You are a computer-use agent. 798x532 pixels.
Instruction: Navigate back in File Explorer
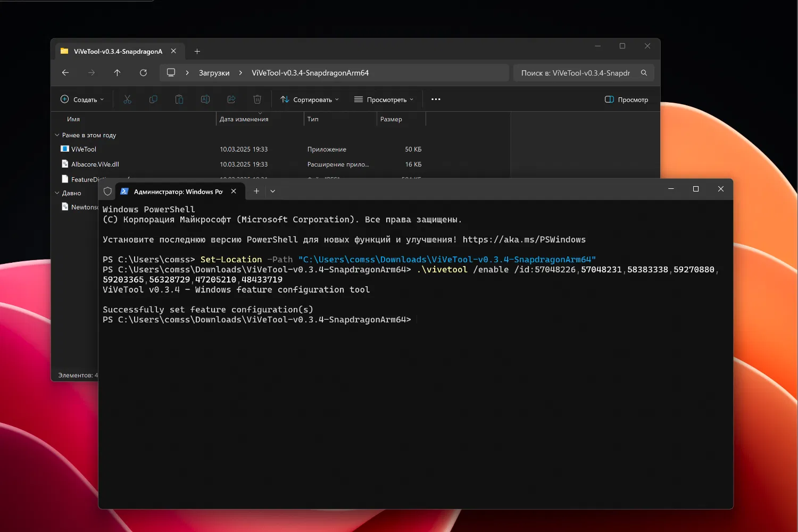click(65, 73)
